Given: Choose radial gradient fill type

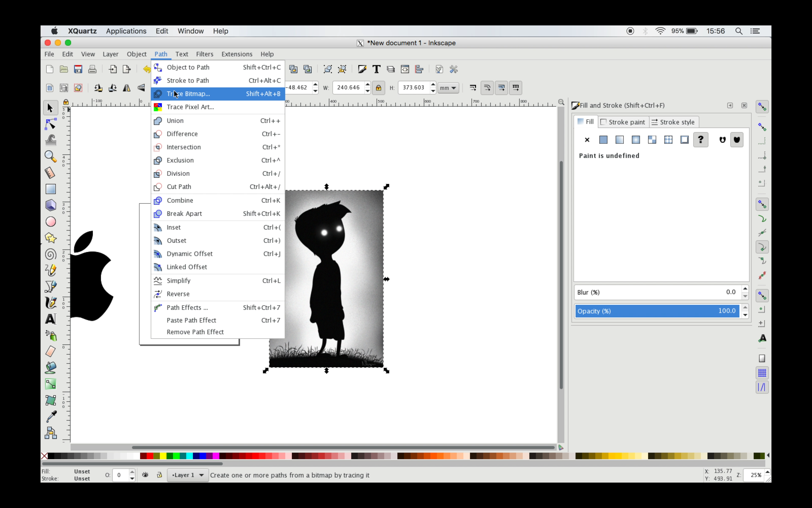Looking at the screenshot, I should click(636, 140).
